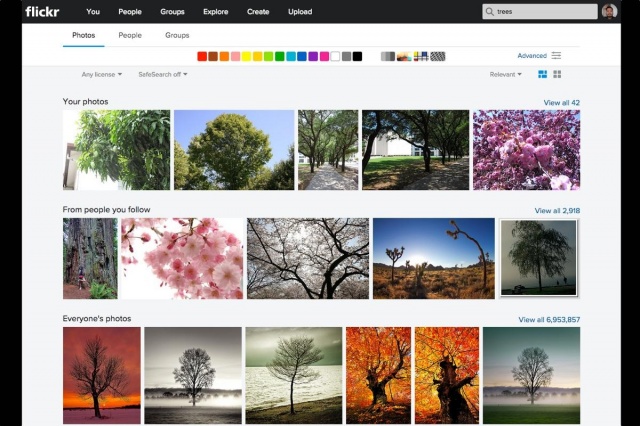Open Advanced search filters icon

pos(556,55)
